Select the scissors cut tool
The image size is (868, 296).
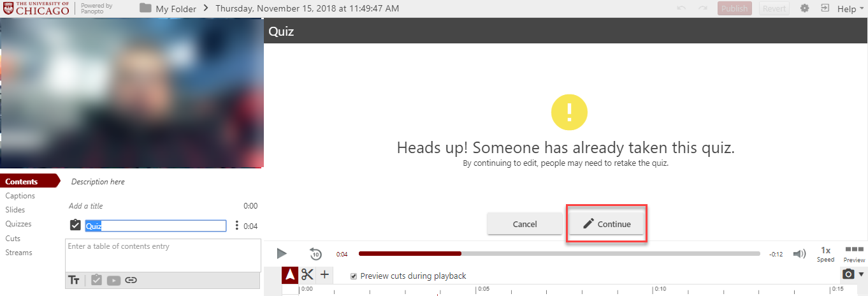point(308,275)
